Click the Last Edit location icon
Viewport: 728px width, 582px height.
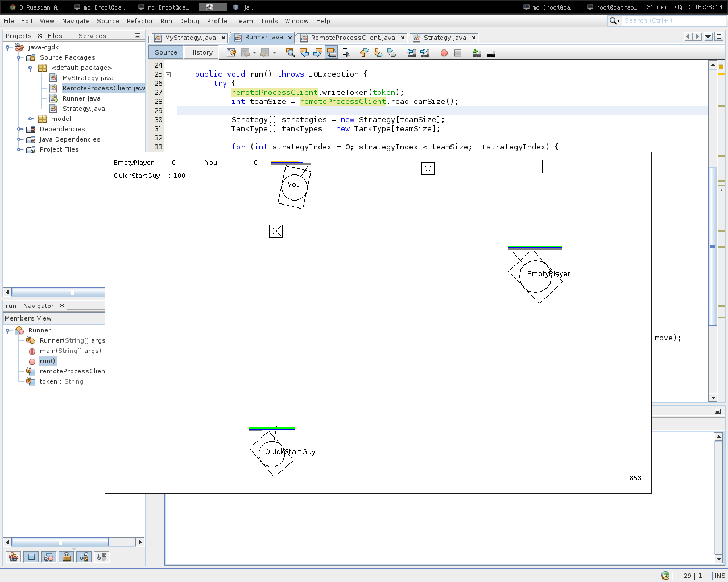click(x=231, y=53)
